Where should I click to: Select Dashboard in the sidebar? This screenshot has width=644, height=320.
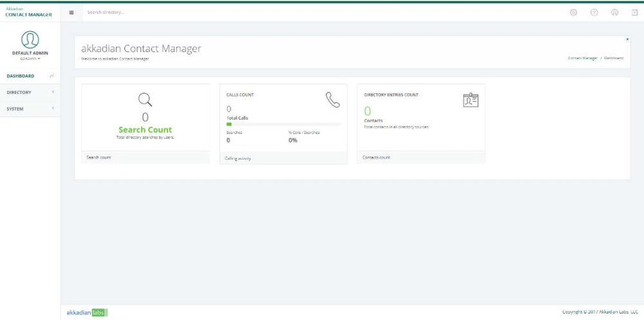point(30,76)
